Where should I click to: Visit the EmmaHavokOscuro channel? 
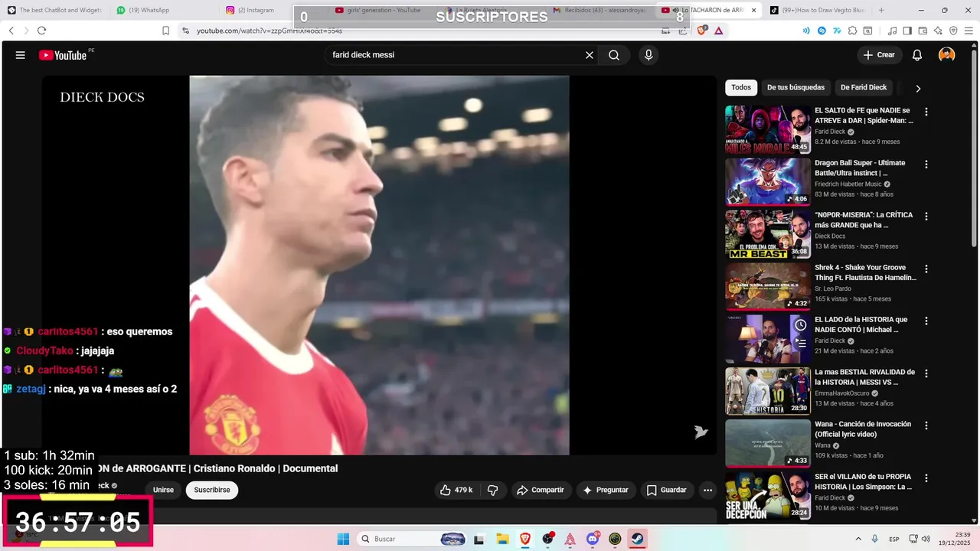pos(842,393)
